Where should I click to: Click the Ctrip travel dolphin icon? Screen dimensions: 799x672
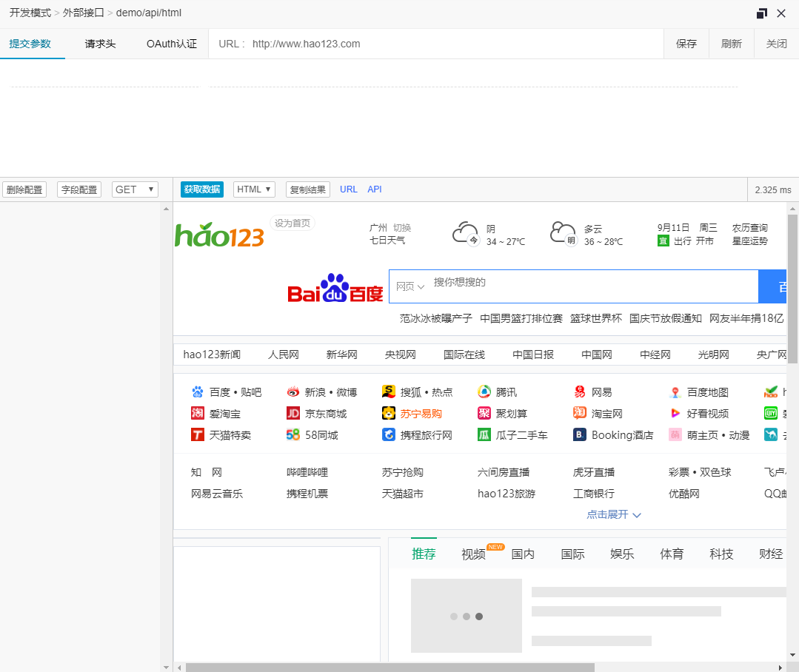tap(388, 434)
